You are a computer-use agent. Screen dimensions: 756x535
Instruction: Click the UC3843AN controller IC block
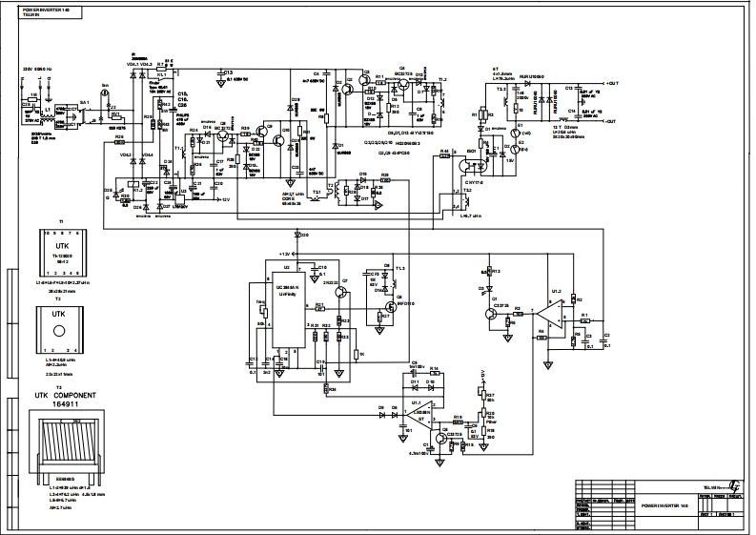(286, 309)
